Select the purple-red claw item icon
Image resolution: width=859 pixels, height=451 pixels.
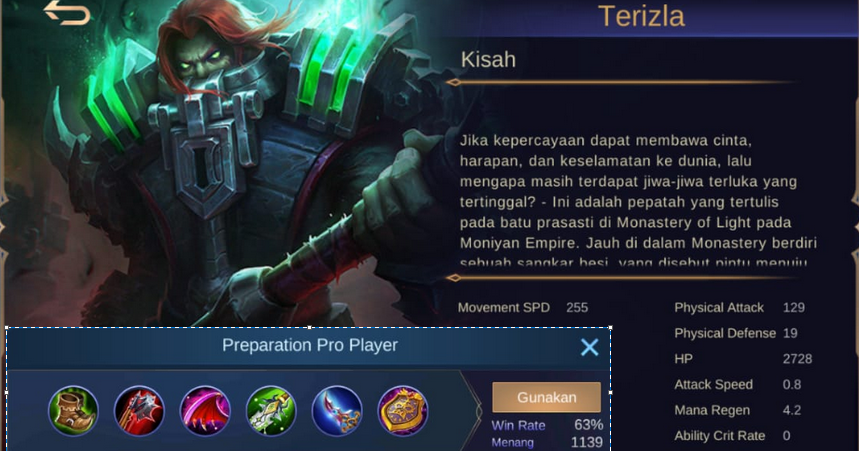(205, 411)
